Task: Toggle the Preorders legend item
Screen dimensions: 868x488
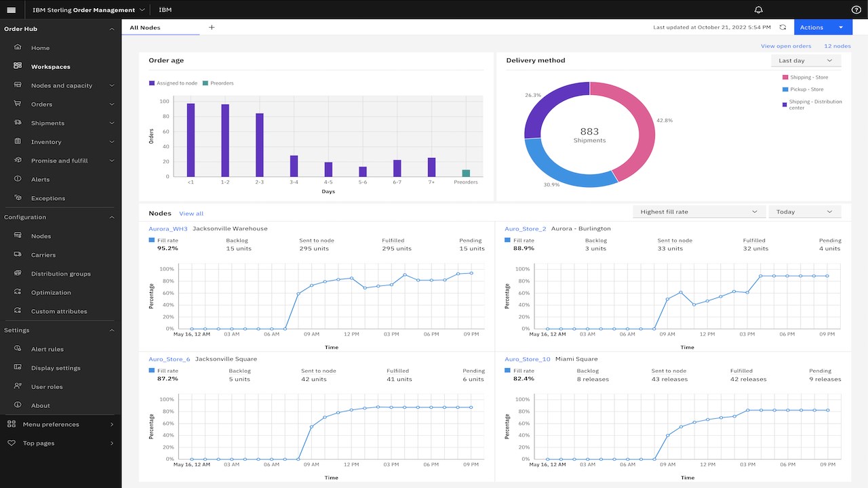Action: coord(218,83)
